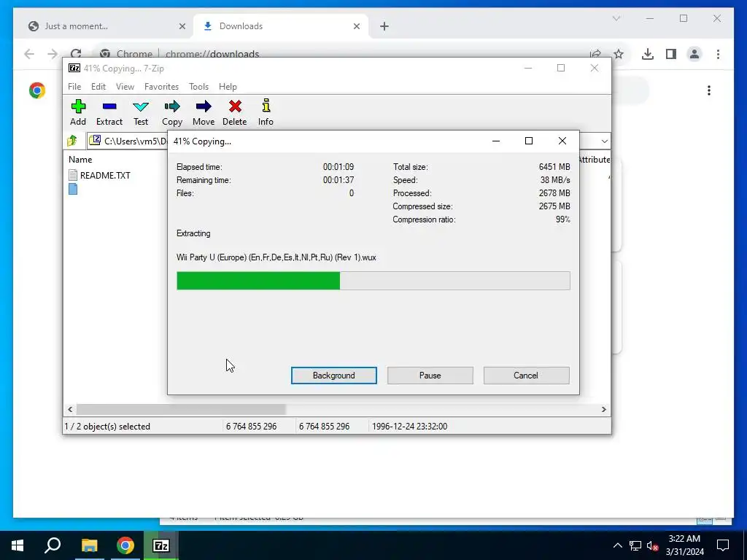Screen dimensions: 747x560
Task: Close the "Just a moment..." tab
Action: 182,26
